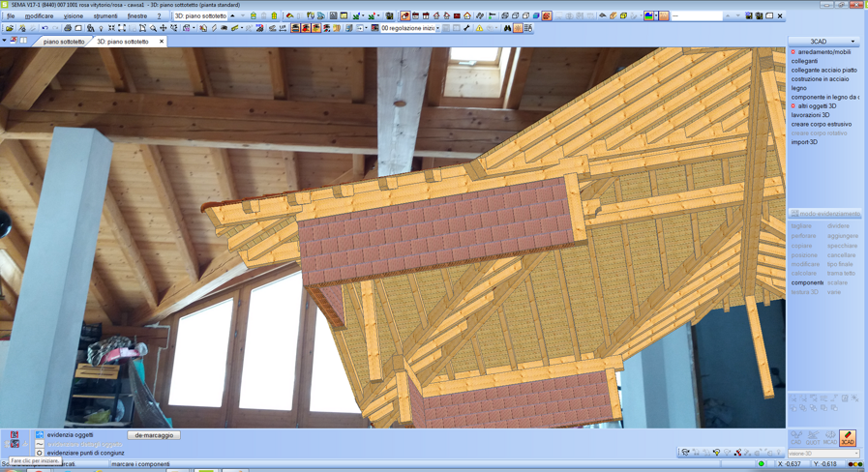The height and width of the screenshot is (472, 868).
Task: Click 'lavorazioni 3D' in the side panel
Action: [x=810, y=115]
